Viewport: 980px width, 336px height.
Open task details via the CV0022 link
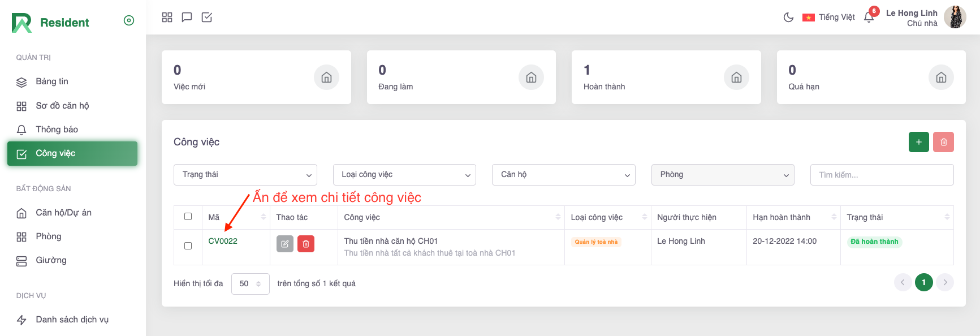(223, 241)
